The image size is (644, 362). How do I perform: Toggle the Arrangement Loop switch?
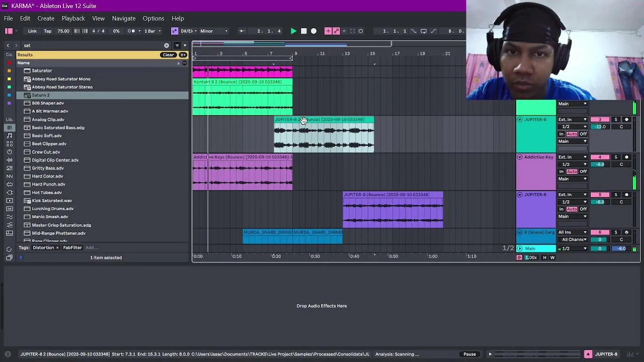[x=424, y=31]
